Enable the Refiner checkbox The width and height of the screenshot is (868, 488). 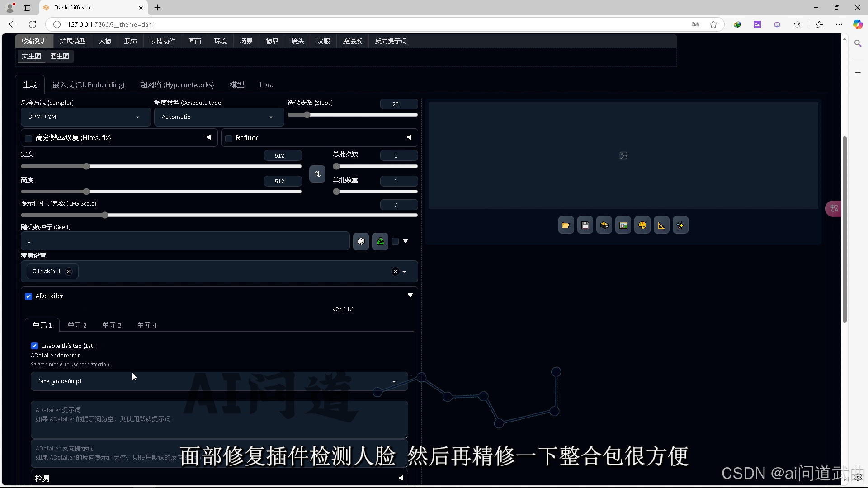click(229, 138)
